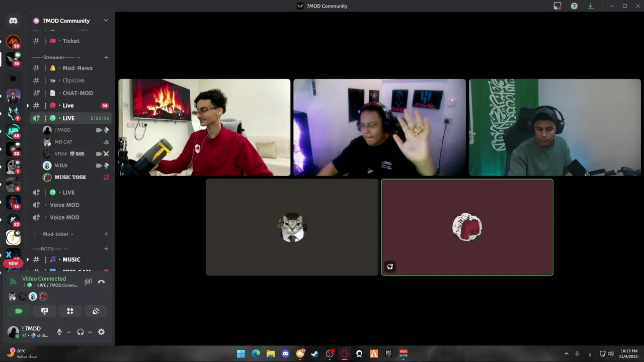Disconnect from the voice call
Image resolution: width=644 pixels, height=362 pixels.
tap(101, 282)
